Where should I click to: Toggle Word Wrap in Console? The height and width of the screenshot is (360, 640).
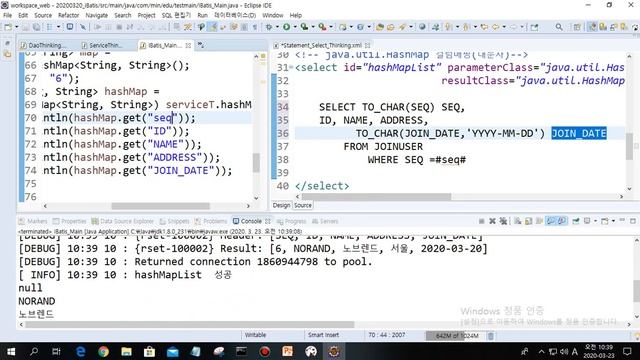(x=539, y=221)
